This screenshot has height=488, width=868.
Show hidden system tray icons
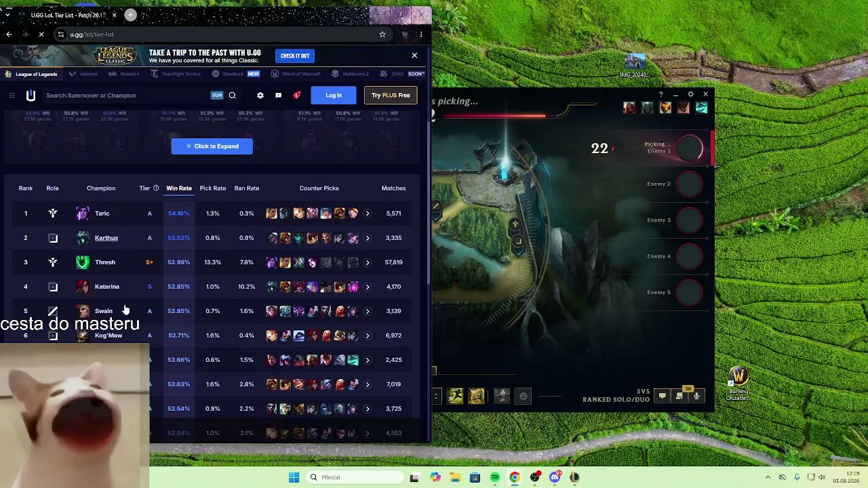pyautogui.click(x=768, y=477)
